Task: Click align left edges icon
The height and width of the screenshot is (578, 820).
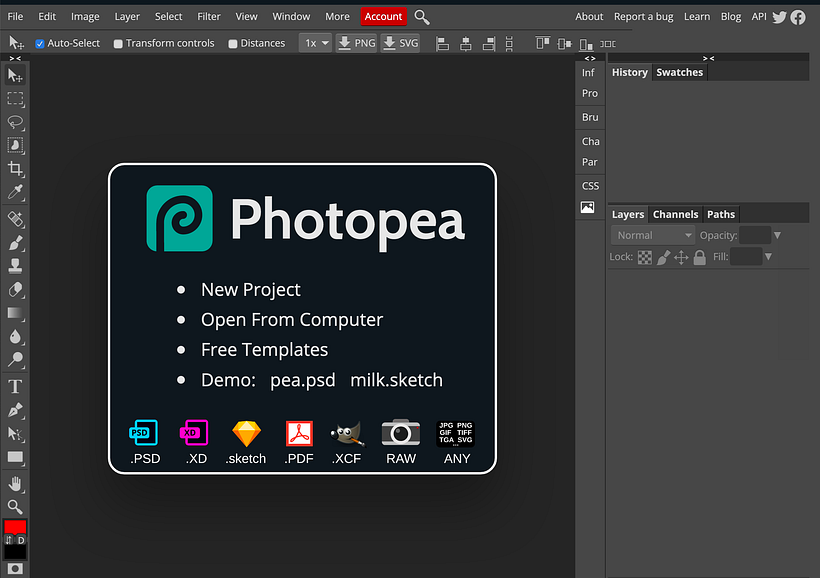Action: 442,43
